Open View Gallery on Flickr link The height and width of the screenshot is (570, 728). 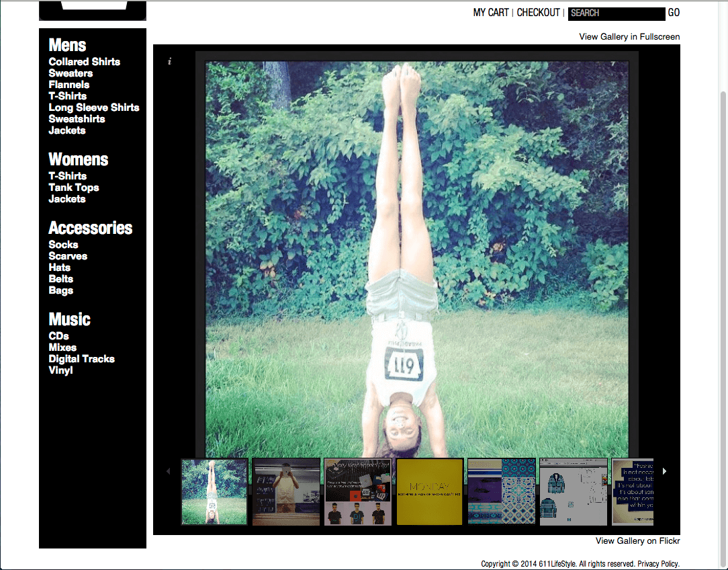tap(637, 540)
